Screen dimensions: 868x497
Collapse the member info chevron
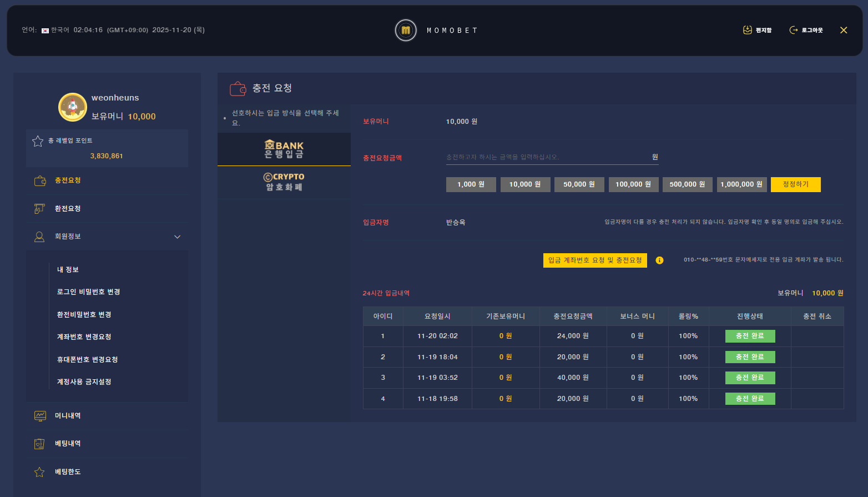coord(178,237)
